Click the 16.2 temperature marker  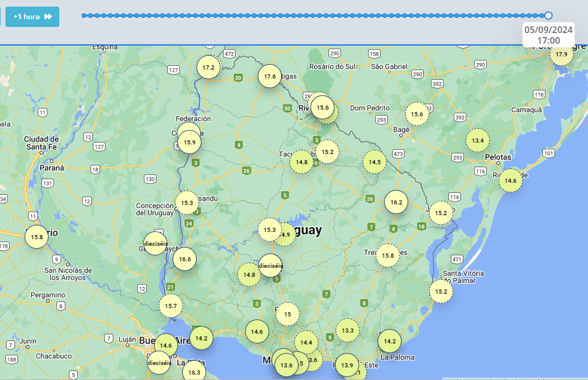point(396,202)
